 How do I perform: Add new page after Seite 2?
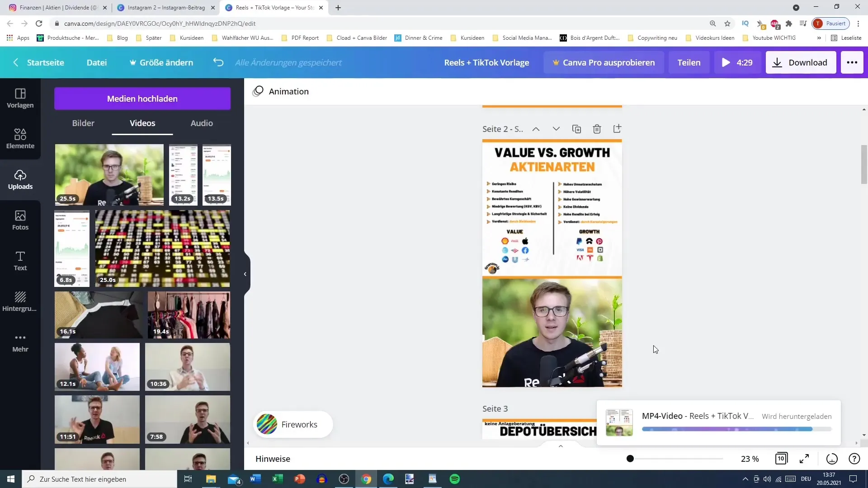(x=617, y=129)
